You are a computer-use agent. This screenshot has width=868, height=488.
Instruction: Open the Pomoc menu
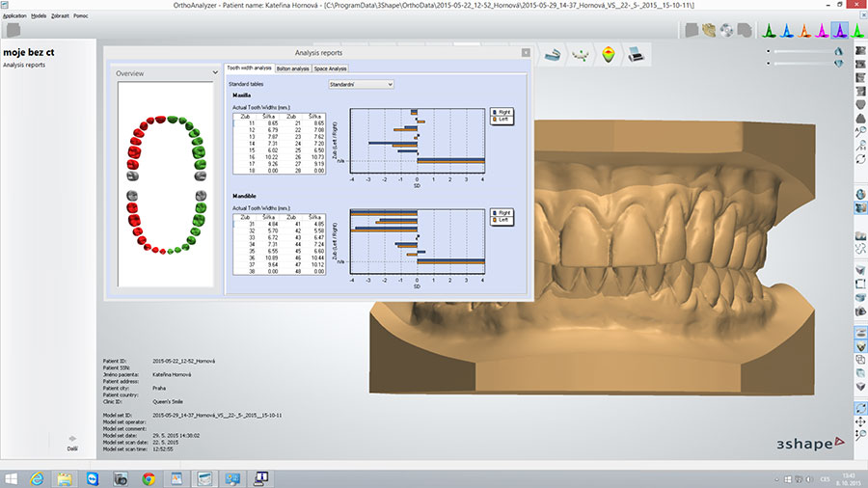click(81, 16)
